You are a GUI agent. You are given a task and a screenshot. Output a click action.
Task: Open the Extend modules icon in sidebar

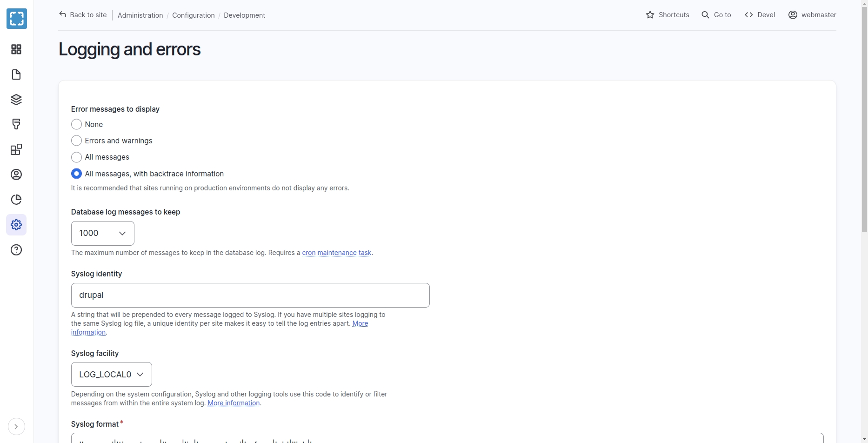(16, 149)
